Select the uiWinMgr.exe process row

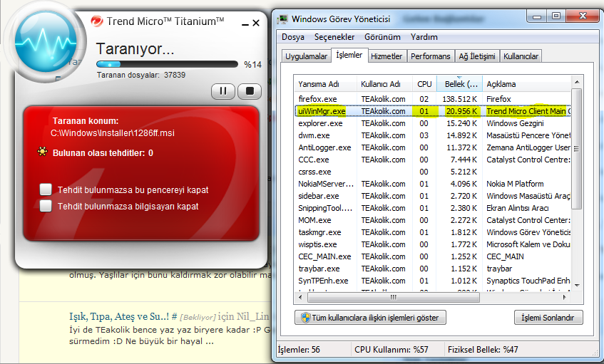433,111
